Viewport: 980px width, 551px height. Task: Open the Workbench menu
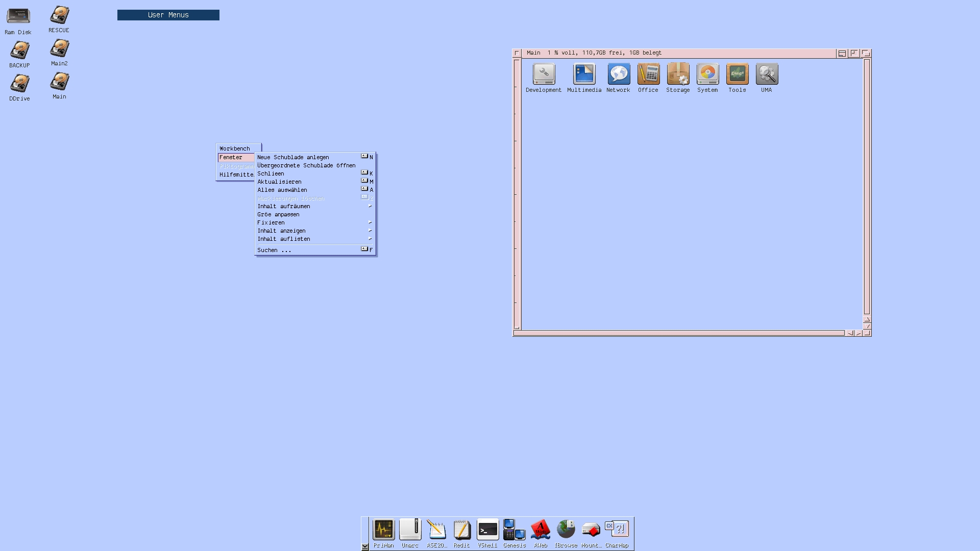pyautogui.click(x=235, y=148)
